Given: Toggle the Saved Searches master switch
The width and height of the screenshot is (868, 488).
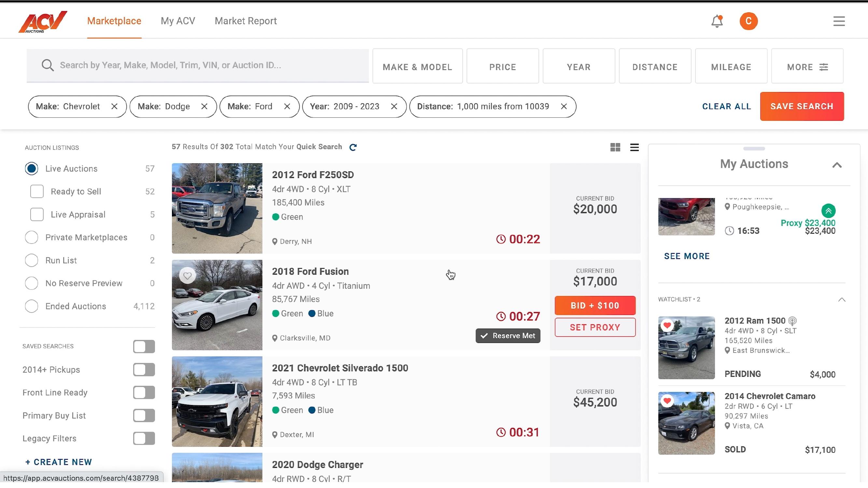Looking at the screenshot, I should click(x=144, y=346).
